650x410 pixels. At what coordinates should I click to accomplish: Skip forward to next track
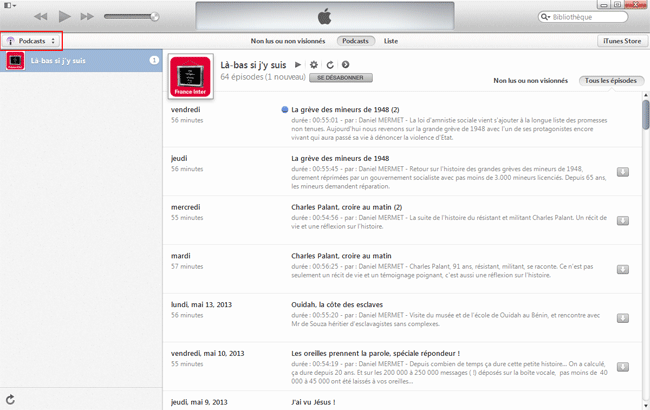87,17
